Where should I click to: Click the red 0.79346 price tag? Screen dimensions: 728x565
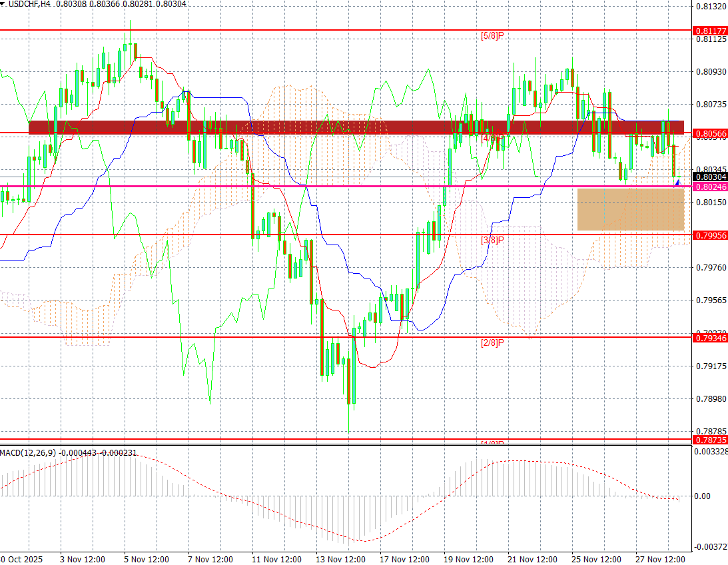point(710,338)
